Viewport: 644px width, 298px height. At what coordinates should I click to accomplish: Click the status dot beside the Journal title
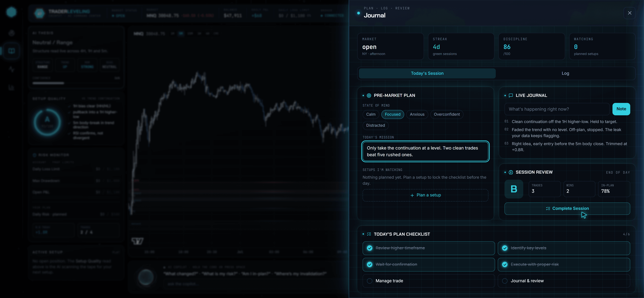(359, 13)
